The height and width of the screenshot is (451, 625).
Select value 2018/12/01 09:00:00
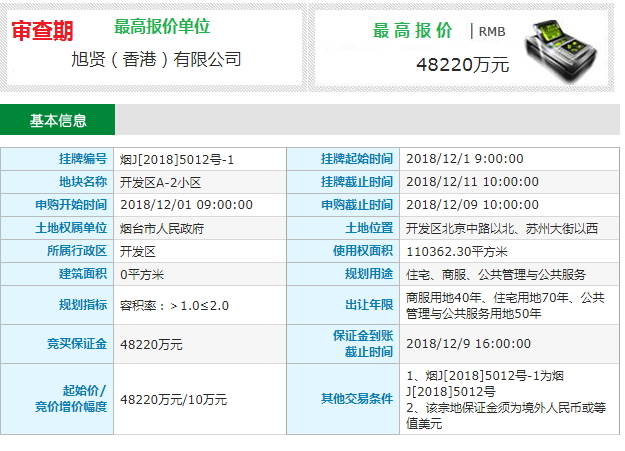click(x=187, y=205)
